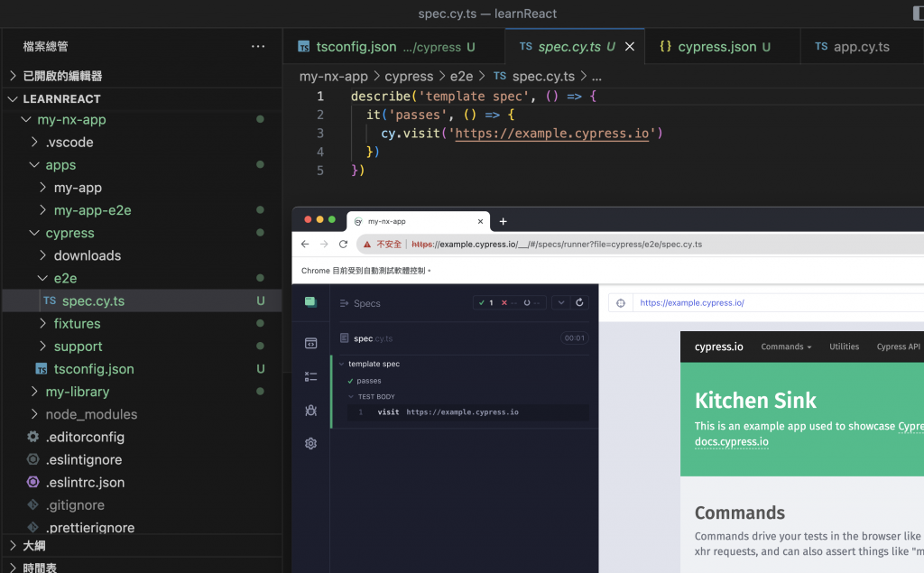Open the .editorconfig file

coord(142,437)
